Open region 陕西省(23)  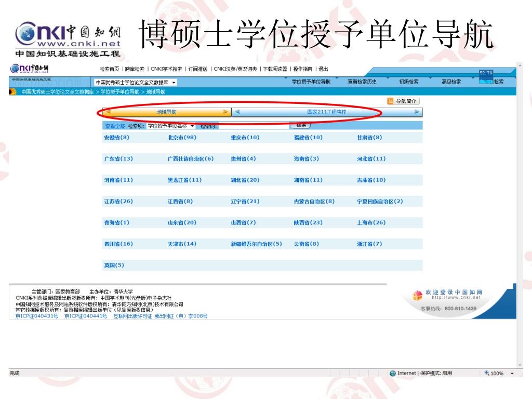pyautogui.click(x=308, y=223)
